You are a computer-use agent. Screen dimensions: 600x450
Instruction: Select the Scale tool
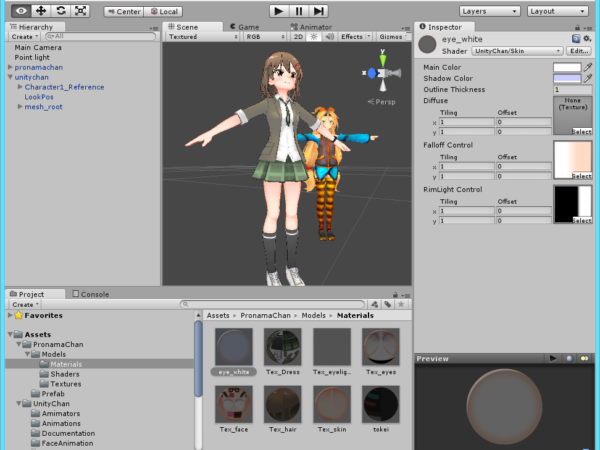tap(80, 11)
